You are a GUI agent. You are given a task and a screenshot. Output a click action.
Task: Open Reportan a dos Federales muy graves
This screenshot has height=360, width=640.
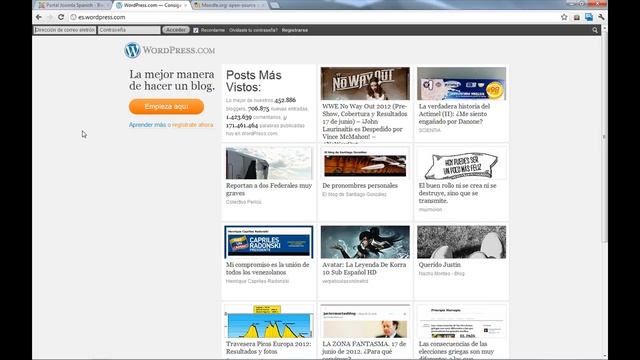point(269,189)
